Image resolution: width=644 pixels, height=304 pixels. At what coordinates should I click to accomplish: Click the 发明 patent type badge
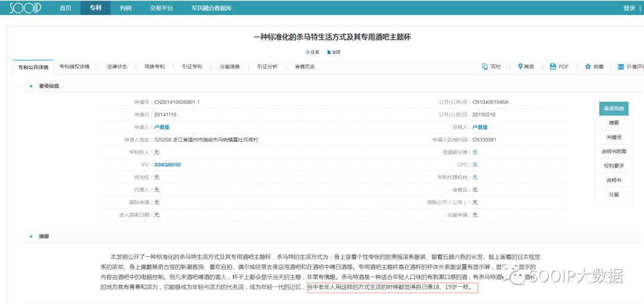pyautogui.click(x=333, y=52)
